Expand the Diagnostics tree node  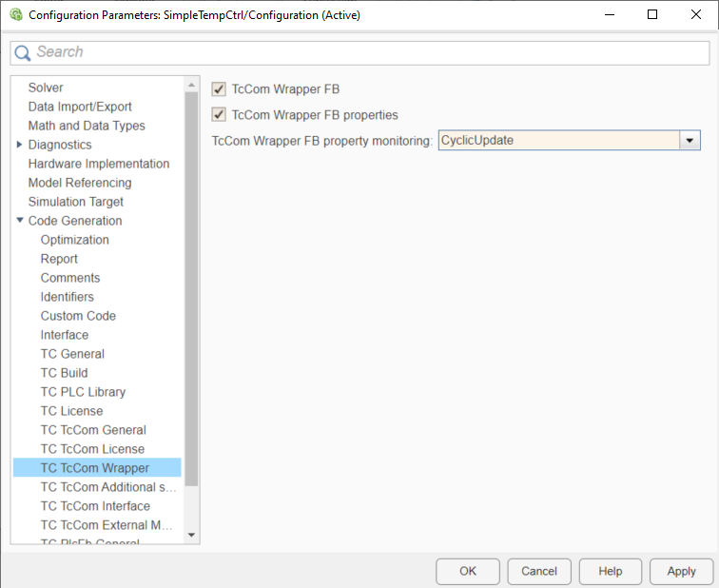(19, 145)
